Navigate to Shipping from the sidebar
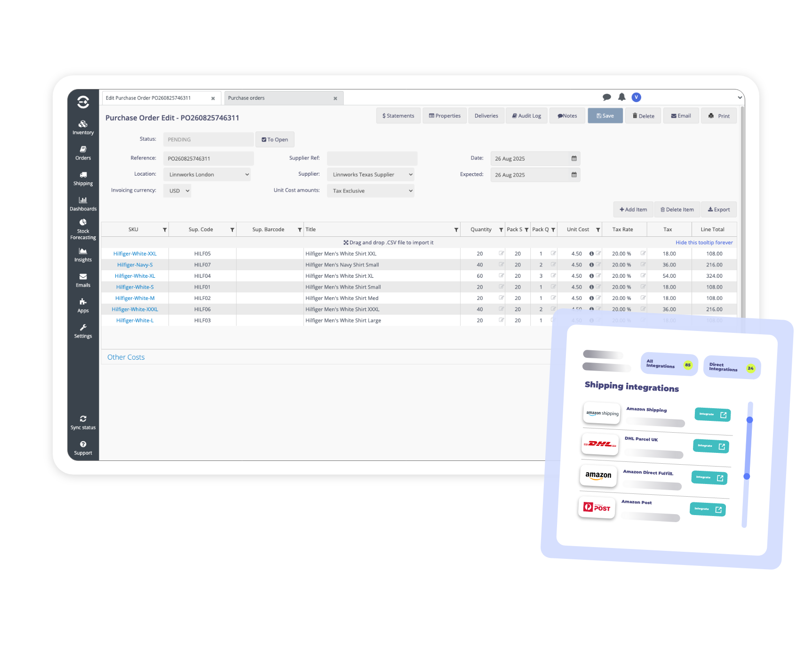 (83, 178)
